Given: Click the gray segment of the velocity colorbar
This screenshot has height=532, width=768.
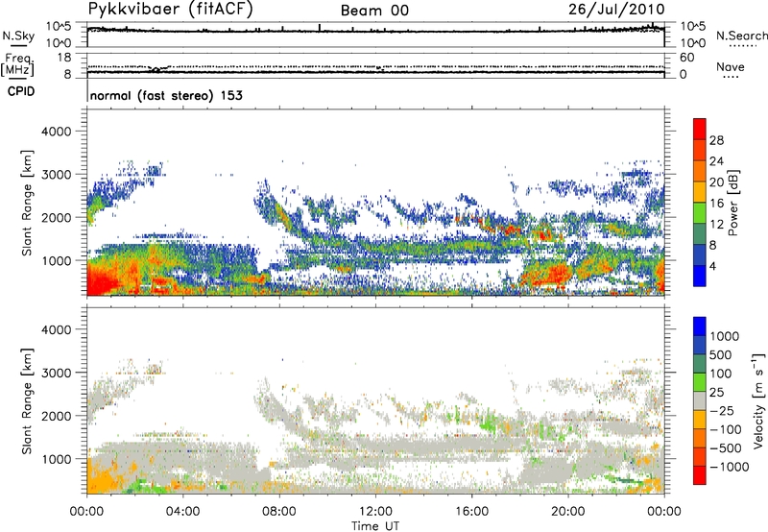Looking at the screenshot, I should 700,401.
